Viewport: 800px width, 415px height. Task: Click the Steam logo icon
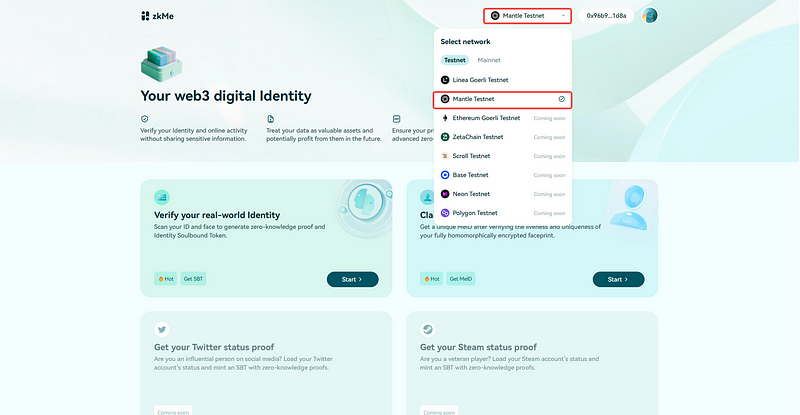click(428, 330)
